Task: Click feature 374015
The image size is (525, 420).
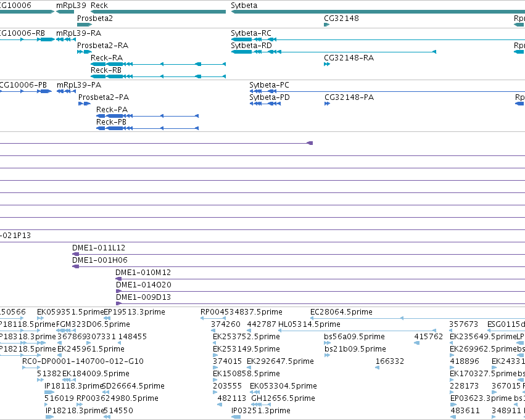Action: pyautogui.click(x=228, y=361)
